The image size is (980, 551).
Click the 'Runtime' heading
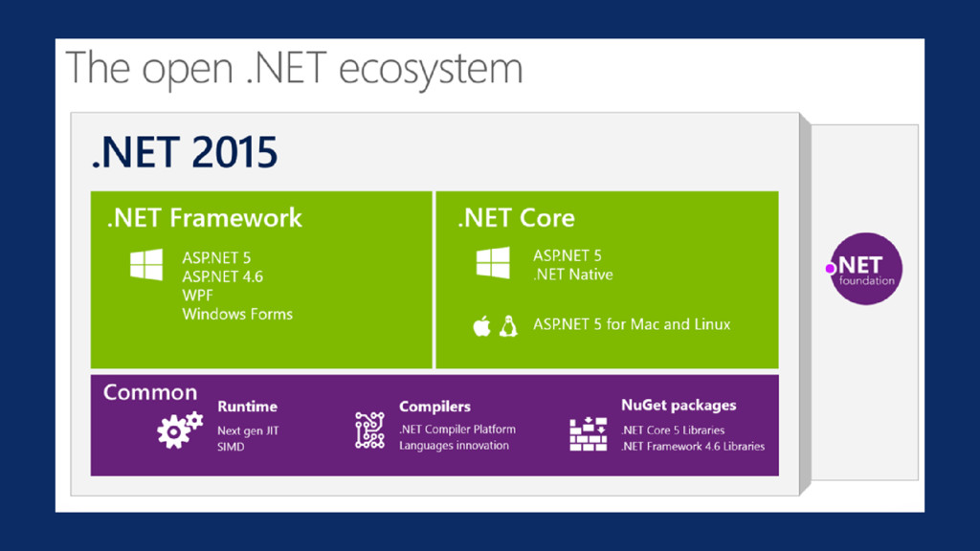tap(248, 407)
